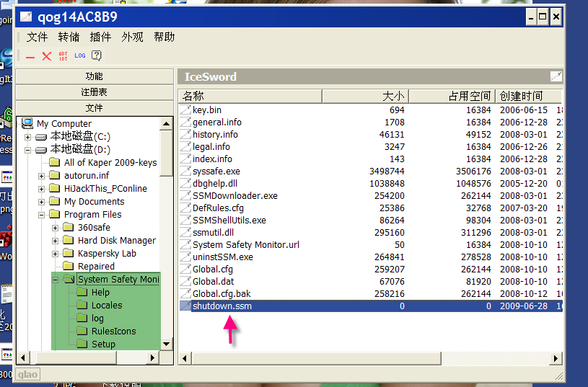The width and height of the screenshot is (588, 387).
Task: Click tree panel scroll down arrow
Action: (166, 344)
